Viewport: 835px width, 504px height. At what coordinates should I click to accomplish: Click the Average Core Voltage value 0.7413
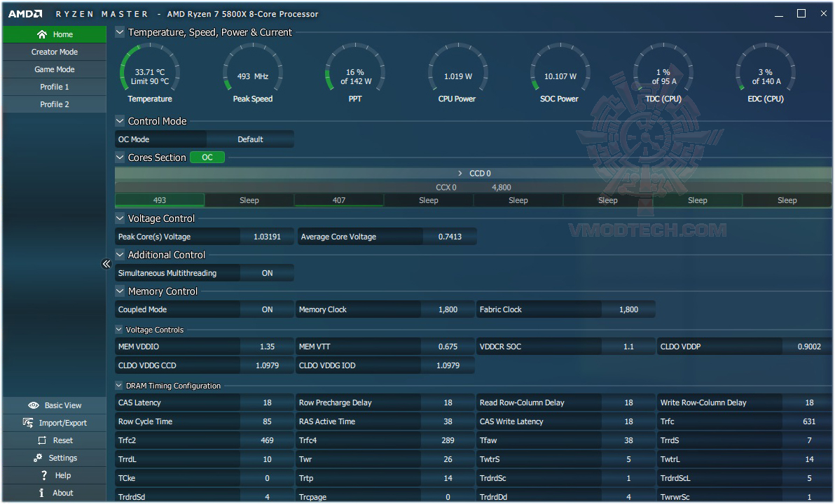[x=450, y=237]
